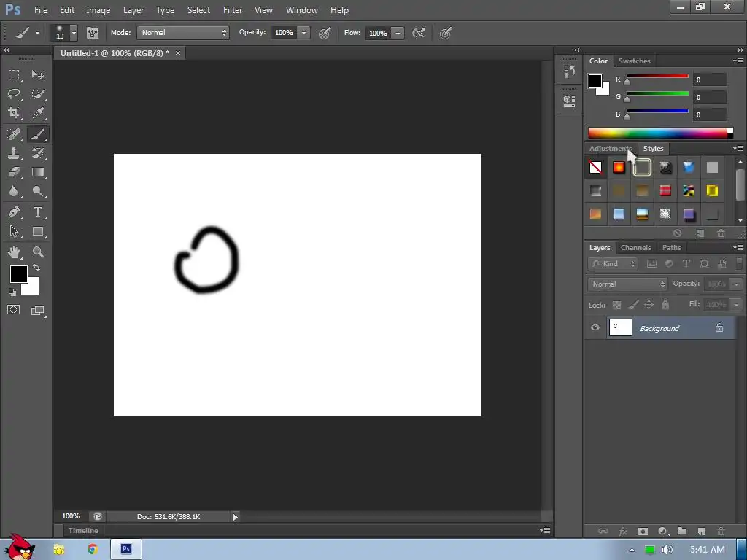Reset default foreground and background colors
The image size is (747, 560).
point(12,292)
